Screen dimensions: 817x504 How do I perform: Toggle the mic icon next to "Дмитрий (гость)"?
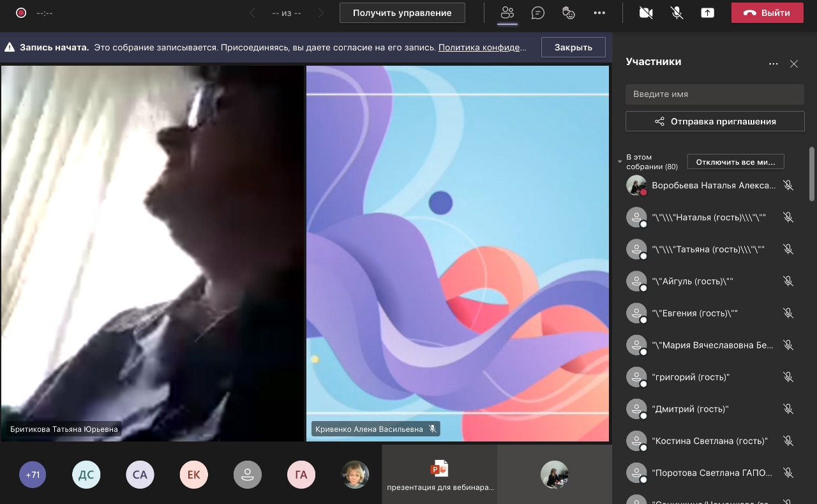coord(788,409)
